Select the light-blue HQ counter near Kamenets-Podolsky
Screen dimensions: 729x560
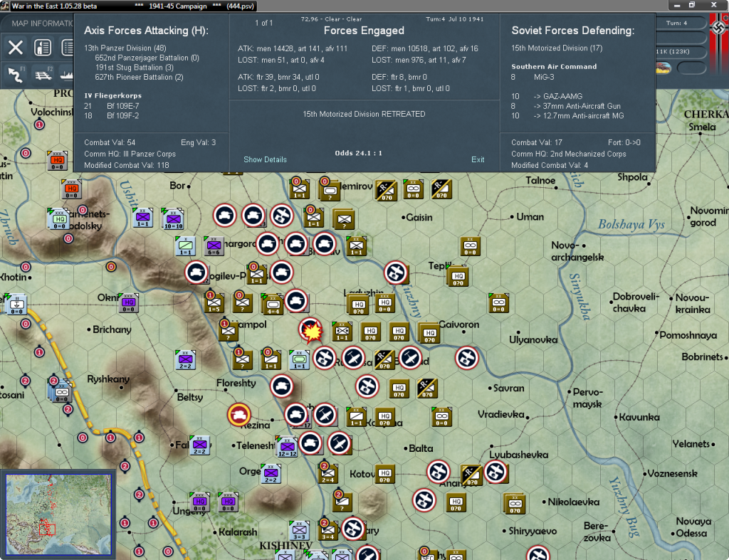59,219
